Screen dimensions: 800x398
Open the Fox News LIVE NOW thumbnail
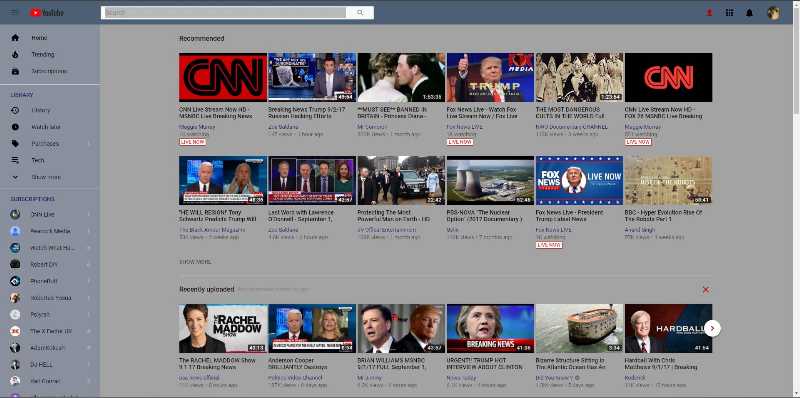click(579, 180)
